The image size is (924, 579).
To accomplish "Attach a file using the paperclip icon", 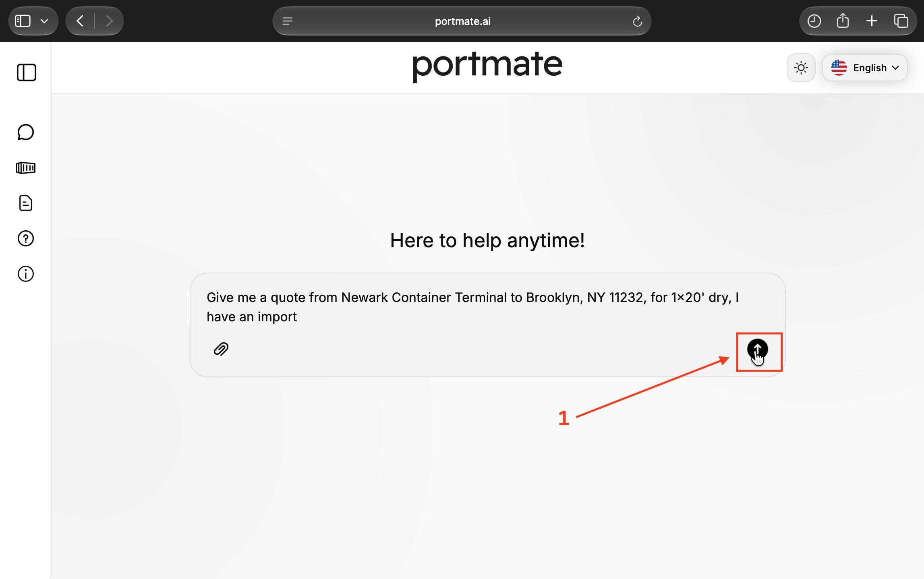I will [x=221, y=349].
